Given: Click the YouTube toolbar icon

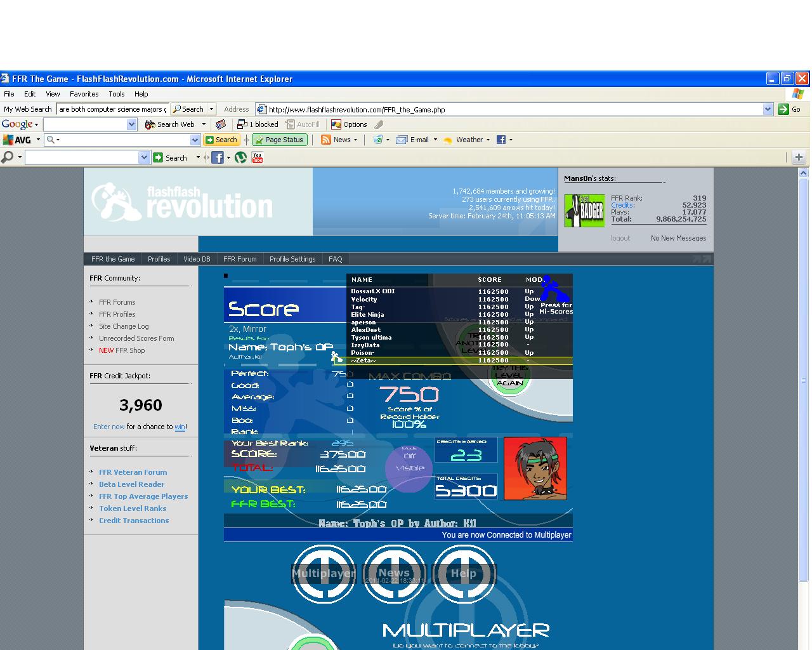Looking at the screenshot, I should [x=257, y=157].
